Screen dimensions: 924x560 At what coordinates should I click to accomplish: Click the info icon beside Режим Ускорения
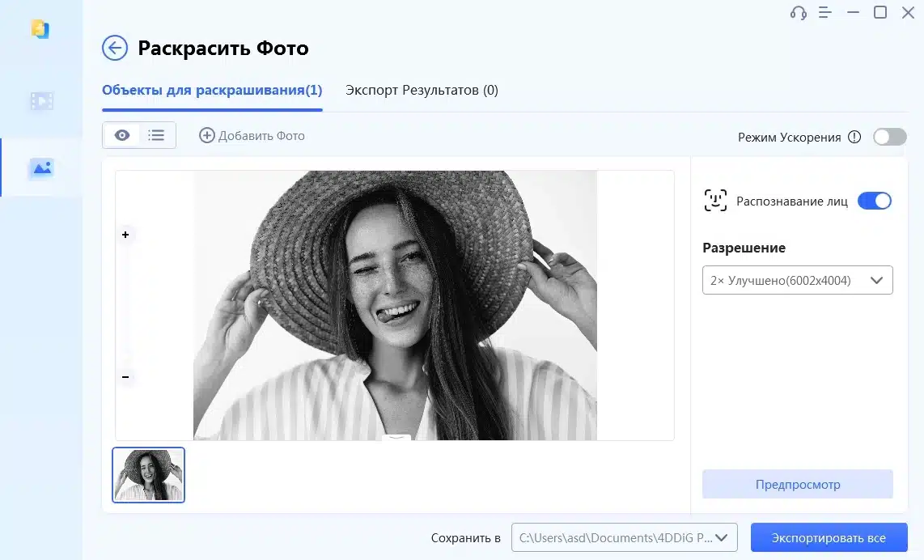coord(855,137)
